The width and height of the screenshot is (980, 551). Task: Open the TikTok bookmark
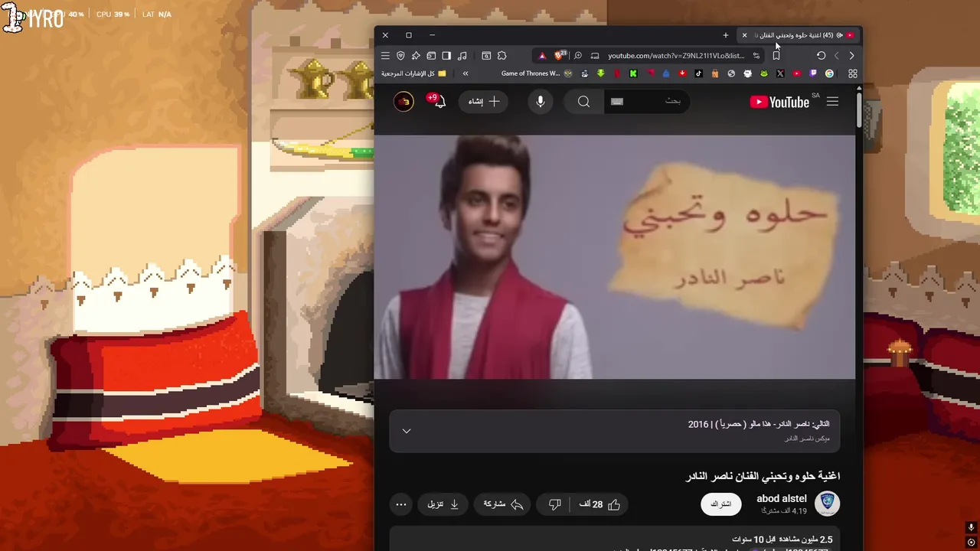pos(698,73)
